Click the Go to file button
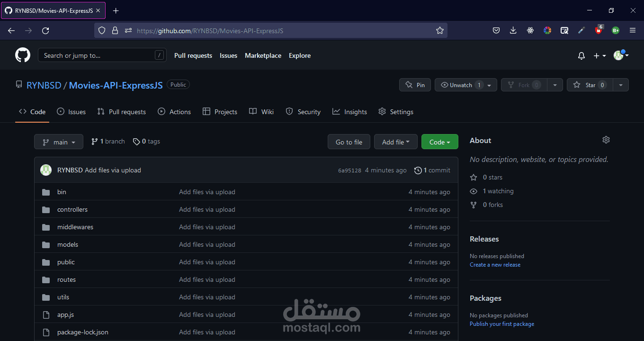 click(349, 141)
